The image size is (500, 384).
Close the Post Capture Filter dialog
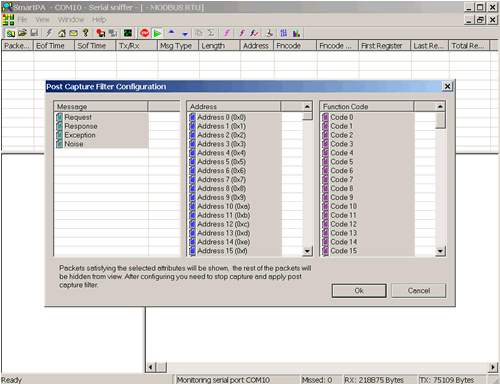pos(447,87)
